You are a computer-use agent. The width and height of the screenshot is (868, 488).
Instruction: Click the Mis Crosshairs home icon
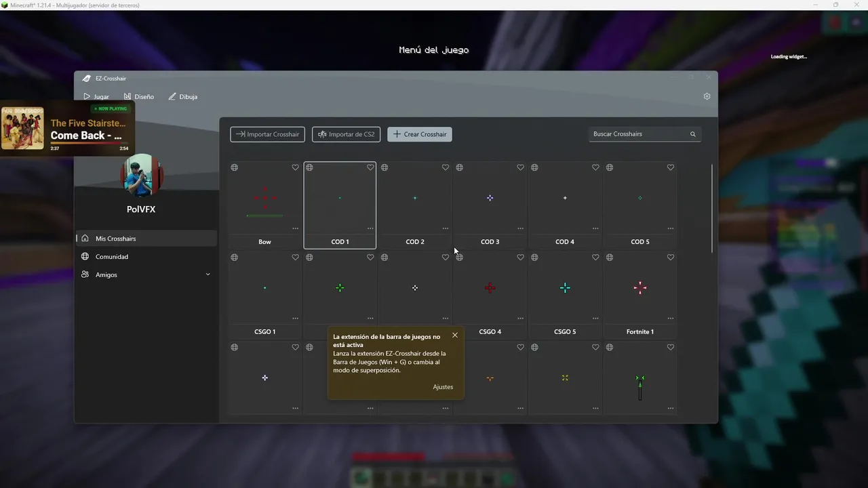coord(85,239)
